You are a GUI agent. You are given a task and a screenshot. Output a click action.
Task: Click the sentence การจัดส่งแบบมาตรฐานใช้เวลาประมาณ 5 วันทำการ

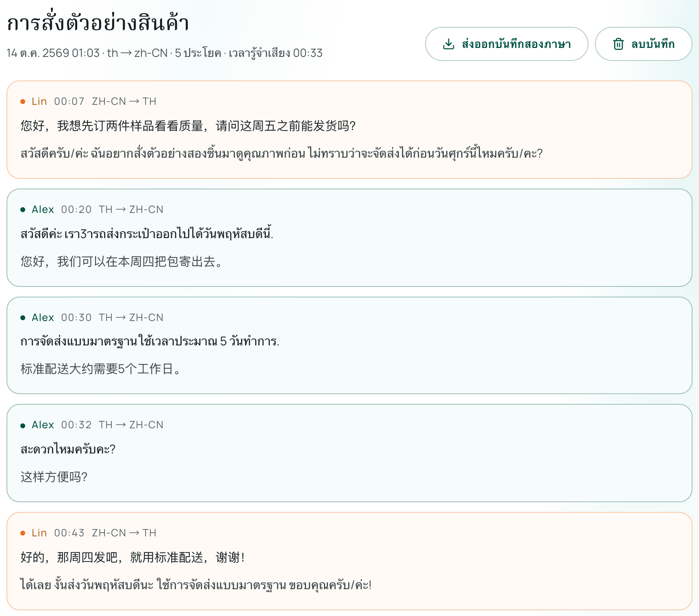[150, 341]
